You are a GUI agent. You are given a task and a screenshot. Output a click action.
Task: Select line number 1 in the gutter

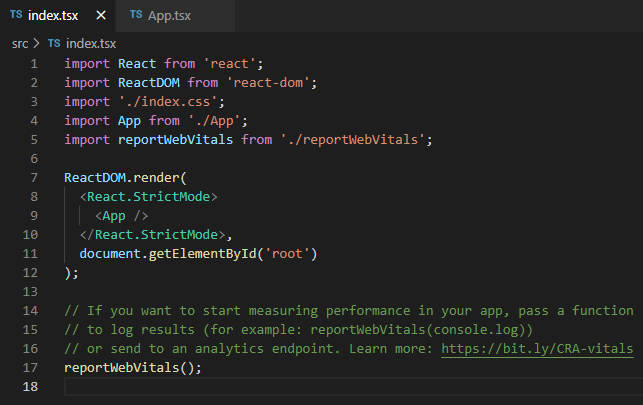click(x=34, y=64)
